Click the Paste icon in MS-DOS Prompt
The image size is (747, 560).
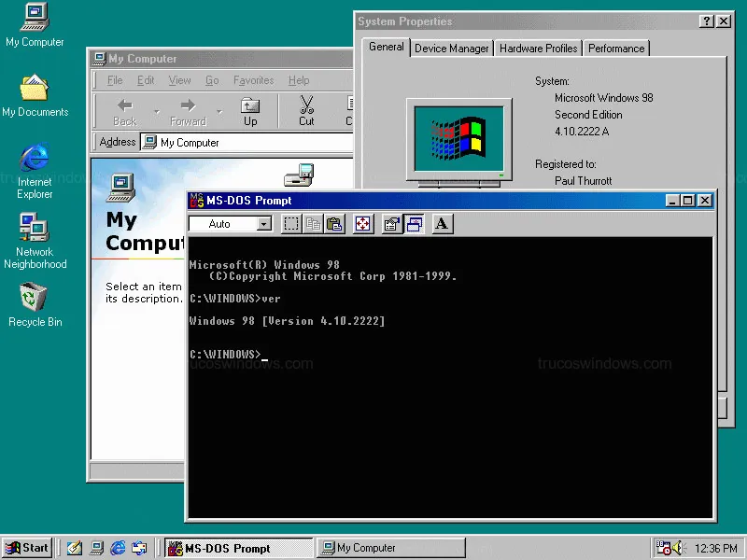[x=334, y=224]
